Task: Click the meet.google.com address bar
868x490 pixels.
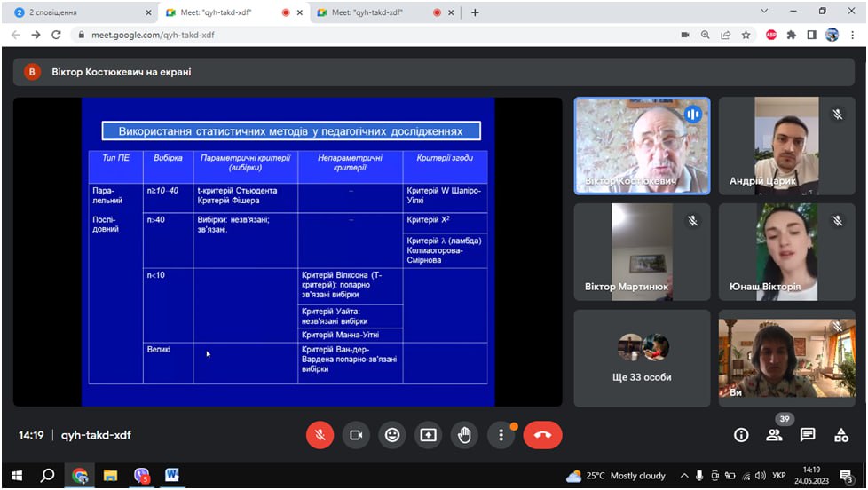Action: tap(355, 35)
